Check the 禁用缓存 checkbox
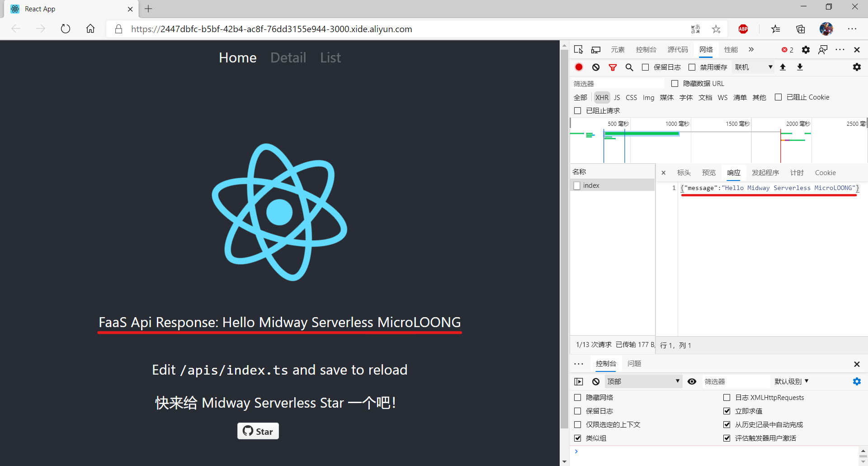 (692, 67)
